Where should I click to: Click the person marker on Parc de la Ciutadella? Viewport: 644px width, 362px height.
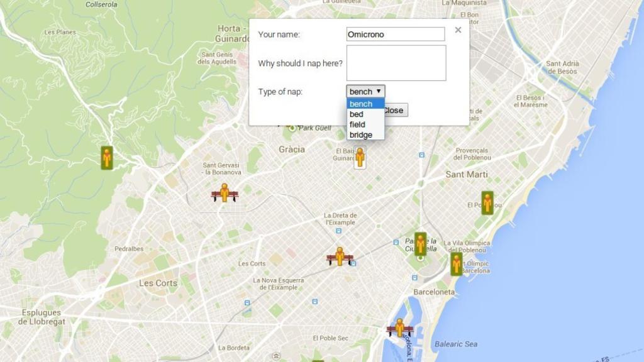click(x=420, y=244)
